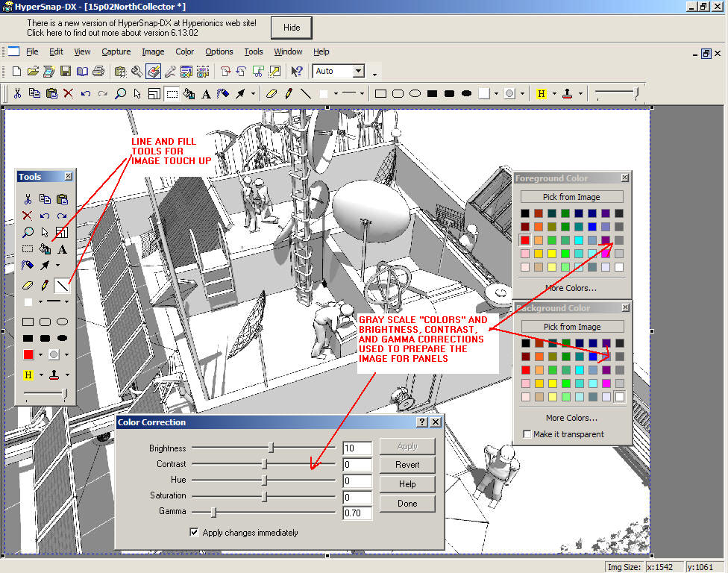The image size is (728, 573).
Task: Open the Capture menu
Action: (116, 51)
